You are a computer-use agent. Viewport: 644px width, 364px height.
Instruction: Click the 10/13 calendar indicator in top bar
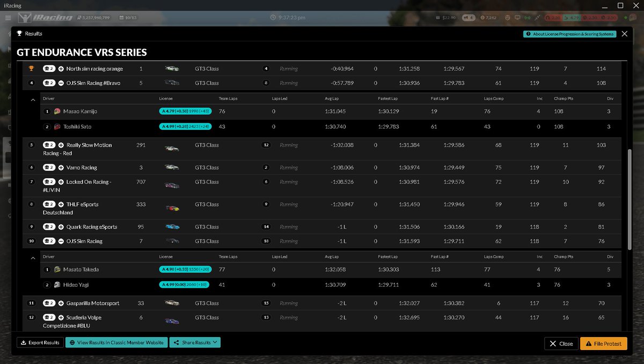(x=128, y=18)
